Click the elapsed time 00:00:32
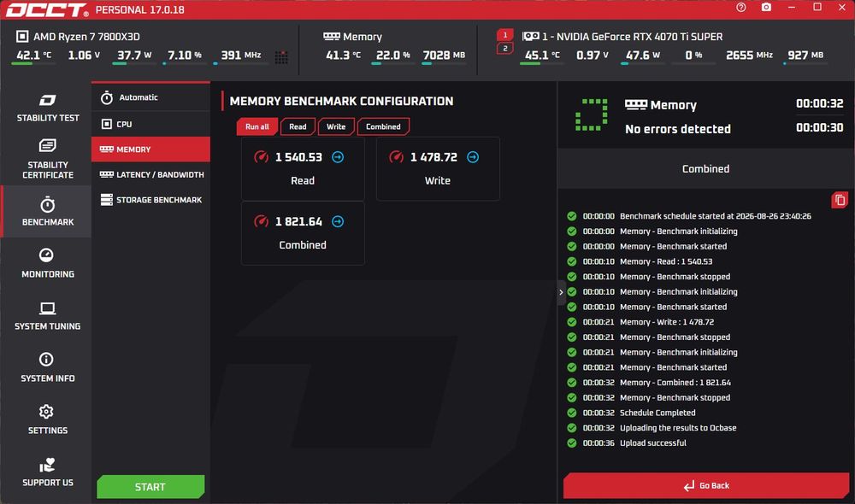 pos(820,103)
